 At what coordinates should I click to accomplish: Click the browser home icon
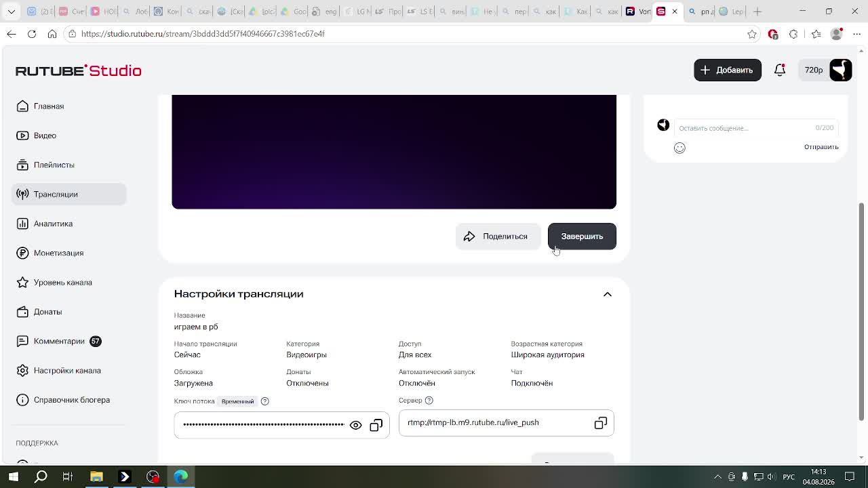tap(52, 34)
